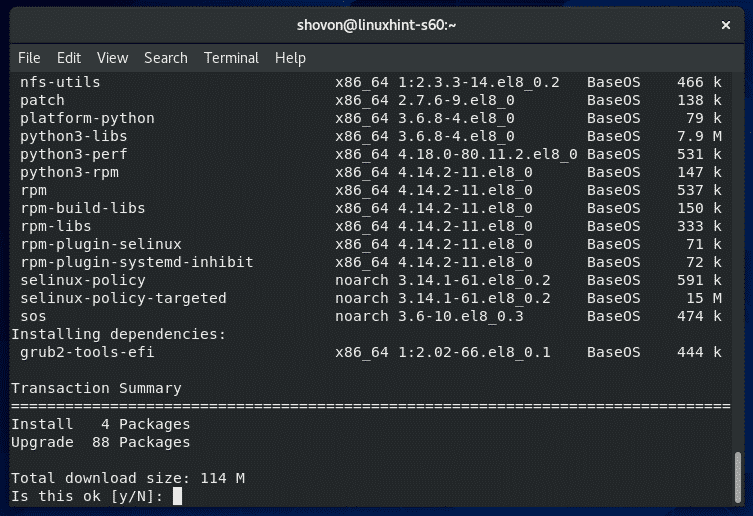
Task: Click the python3-libs package name
Action: 73,136
